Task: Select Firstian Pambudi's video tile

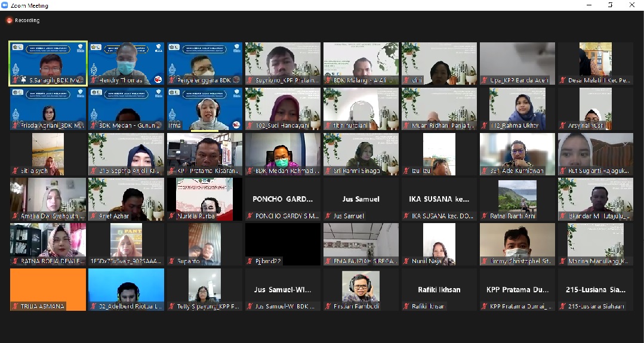Action: 361,289
